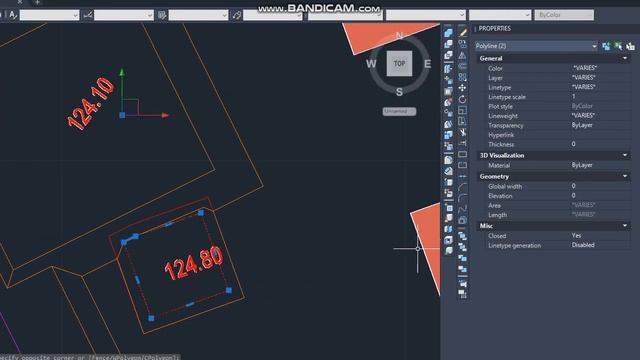Activate the Extend tool
The width and height of the screenshot is (640, 360).
coord(462,143)
